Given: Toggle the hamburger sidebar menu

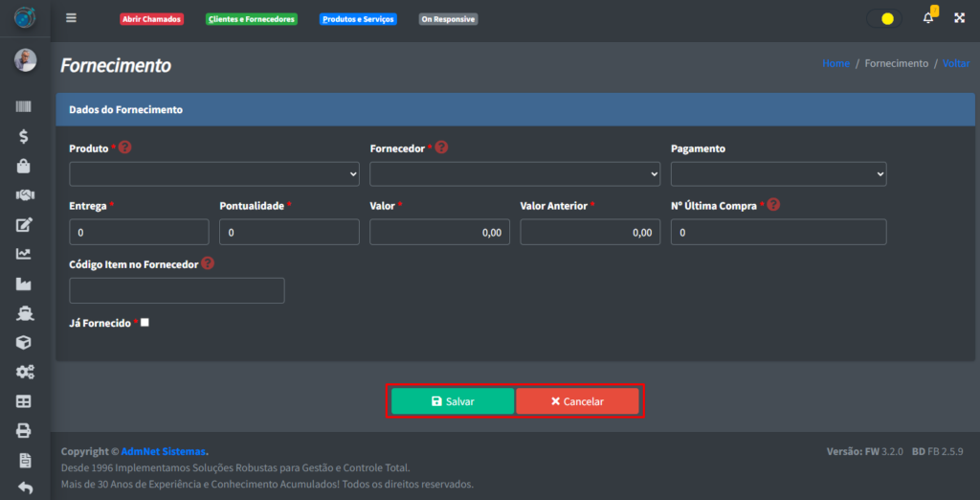Looking at the screenshot, I should click(71, 18).
